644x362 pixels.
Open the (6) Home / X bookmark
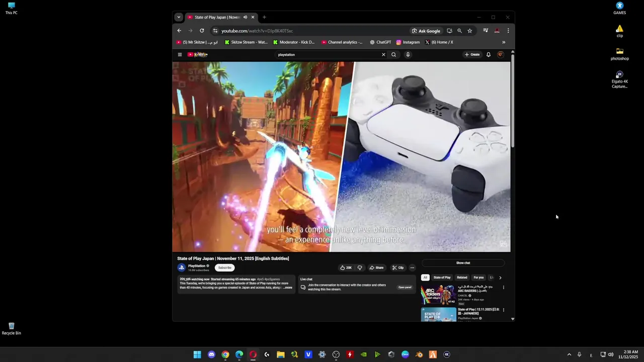[x=439, y=42]
